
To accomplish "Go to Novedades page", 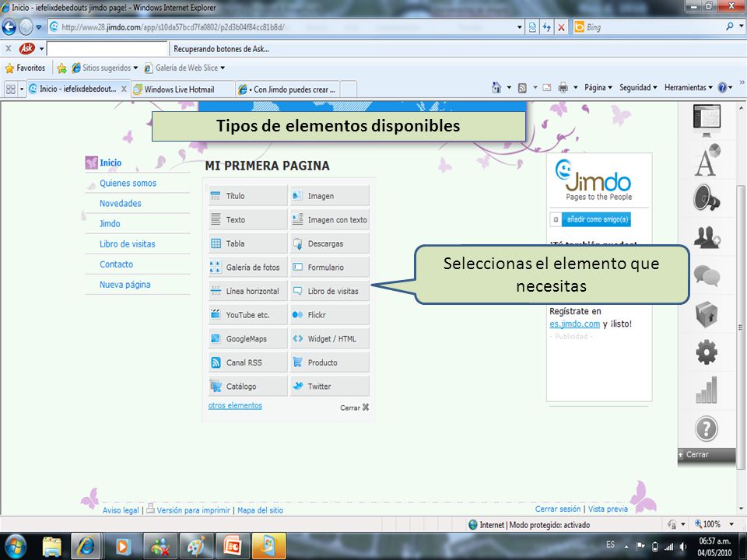I will click(x=120, y=203).
